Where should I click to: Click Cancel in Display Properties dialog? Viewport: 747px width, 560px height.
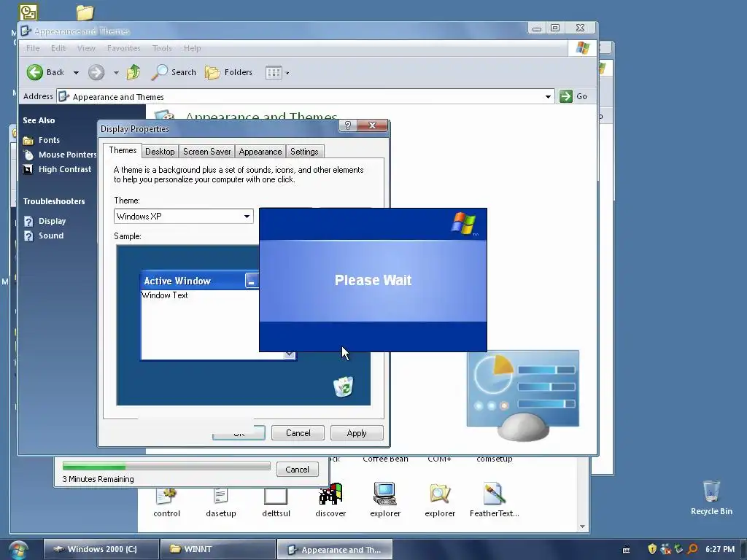click(298, 433)
